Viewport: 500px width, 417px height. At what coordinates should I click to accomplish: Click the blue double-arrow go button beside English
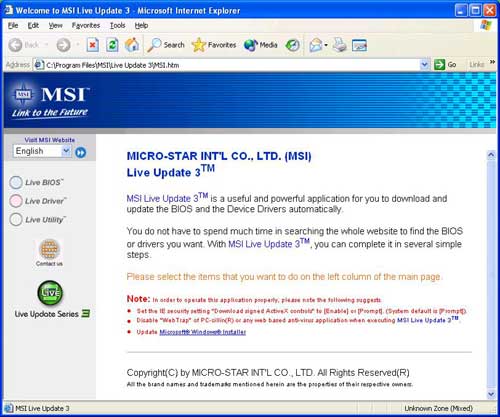(x=81, y=153)
